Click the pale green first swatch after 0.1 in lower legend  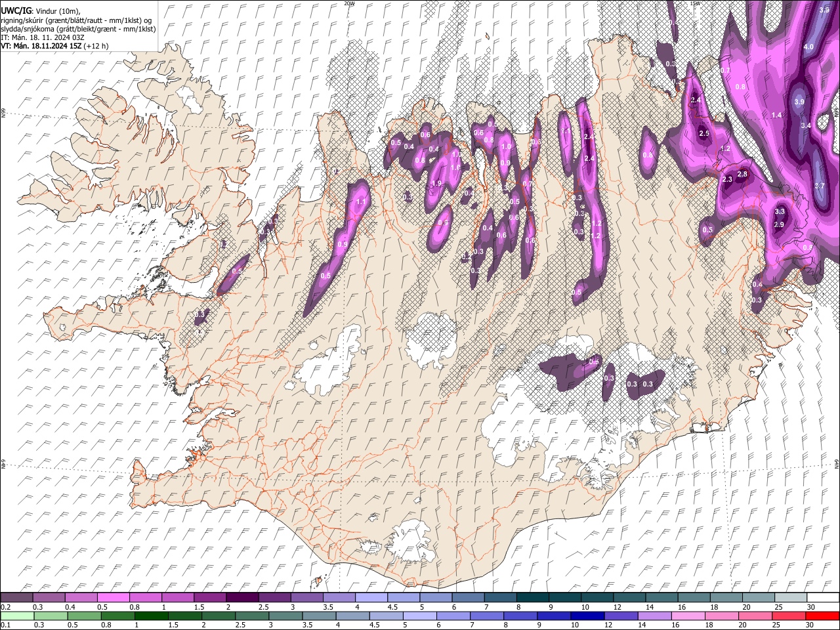(17, 616)
